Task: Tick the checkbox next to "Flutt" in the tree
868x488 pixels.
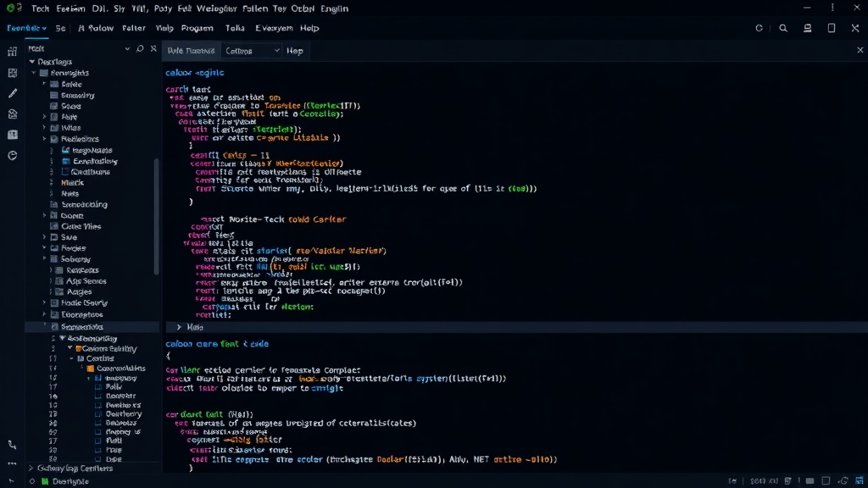Action: coord(98,441)
